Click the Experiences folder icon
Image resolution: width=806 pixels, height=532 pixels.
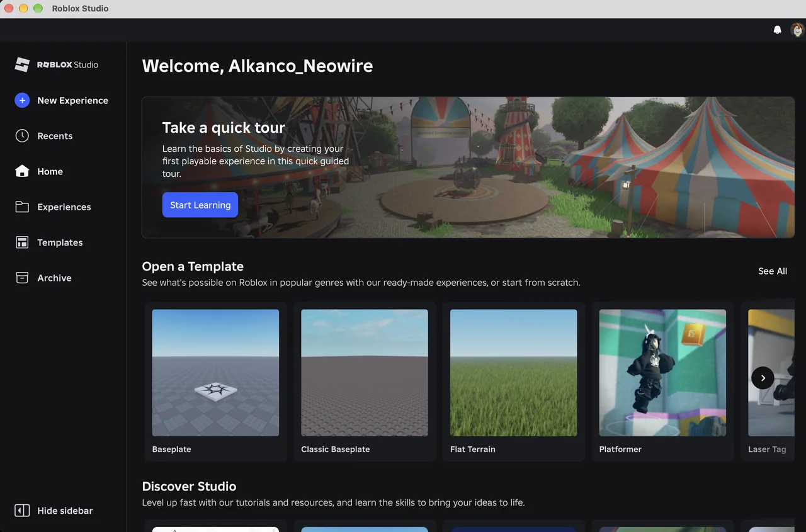pos(22,207)
